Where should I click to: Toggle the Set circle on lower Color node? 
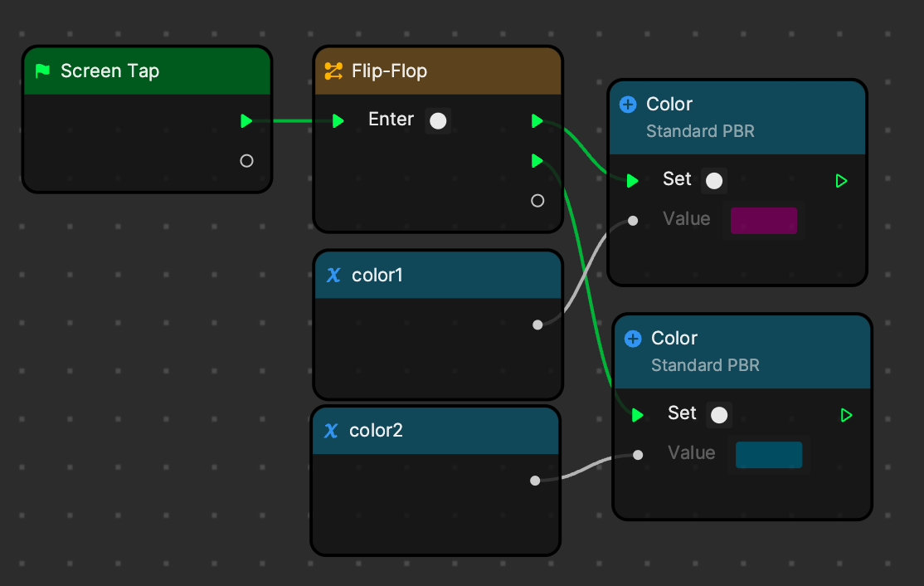pyautogui.click(x=718, y=415)
